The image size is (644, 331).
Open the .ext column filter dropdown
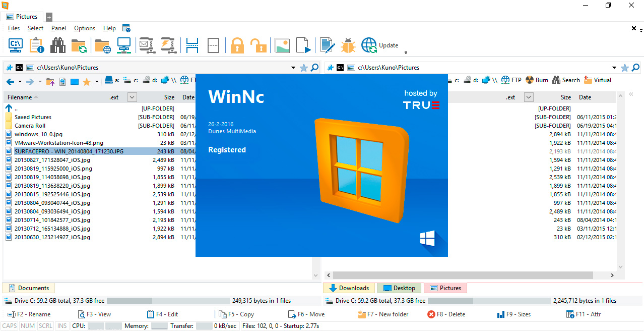point(132,97)
